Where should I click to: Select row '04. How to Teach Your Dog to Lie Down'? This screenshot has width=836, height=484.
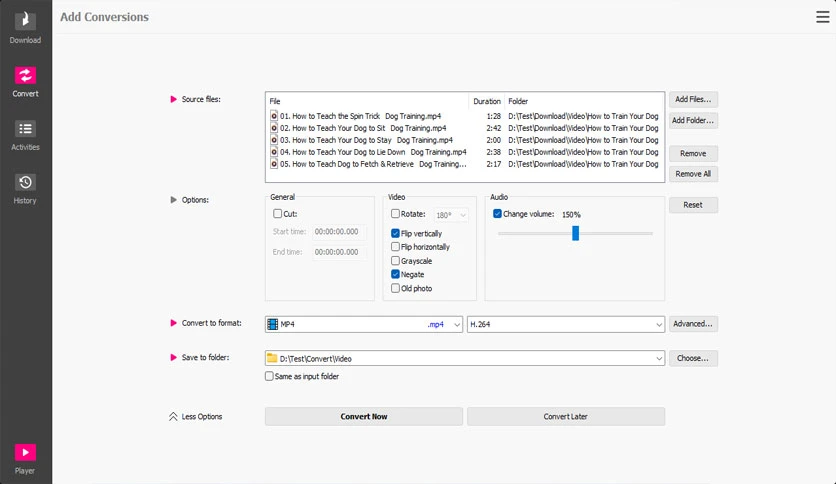tap(464, 152)
